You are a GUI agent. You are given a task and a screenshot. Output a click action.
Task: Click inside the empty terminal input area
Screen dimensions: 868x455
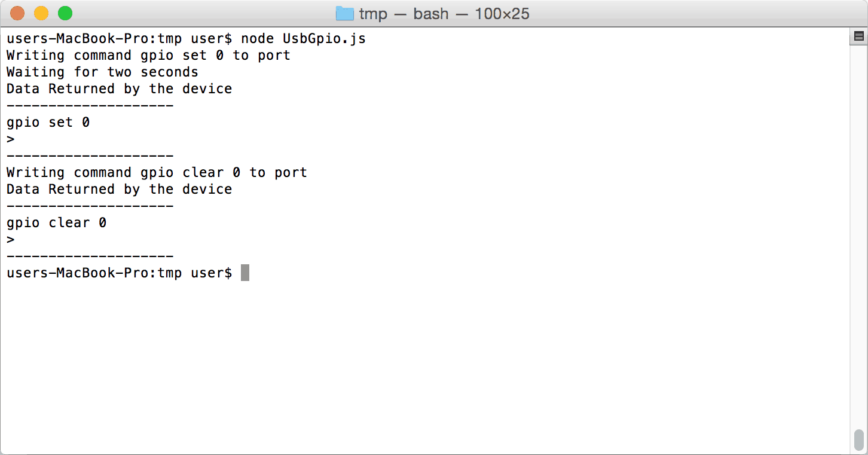[418, 359]
